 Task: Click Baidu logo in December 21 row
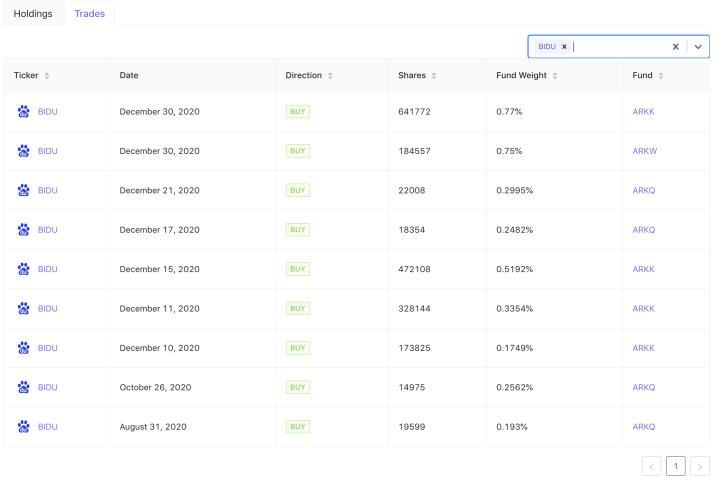23,190
